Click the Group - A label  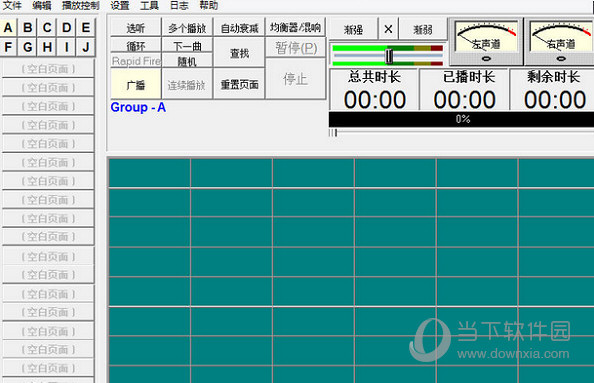pyautogui.click(x=138, y=107)
